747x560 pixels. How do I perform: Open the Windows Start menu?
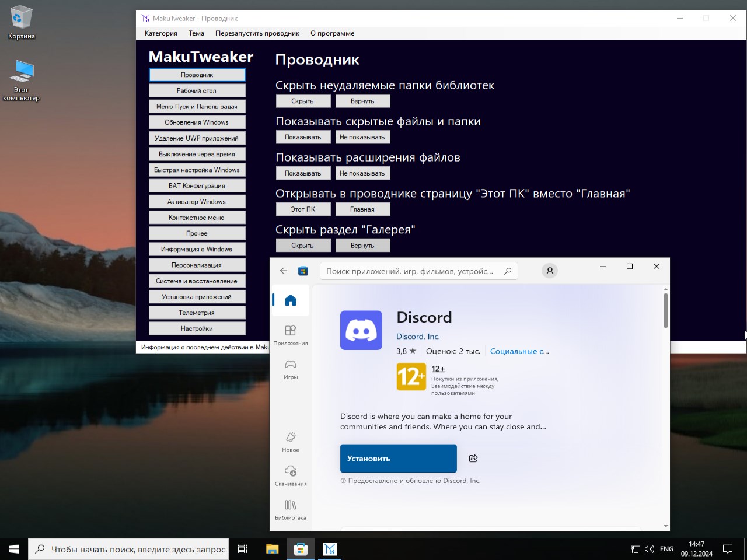pos(14,549)
